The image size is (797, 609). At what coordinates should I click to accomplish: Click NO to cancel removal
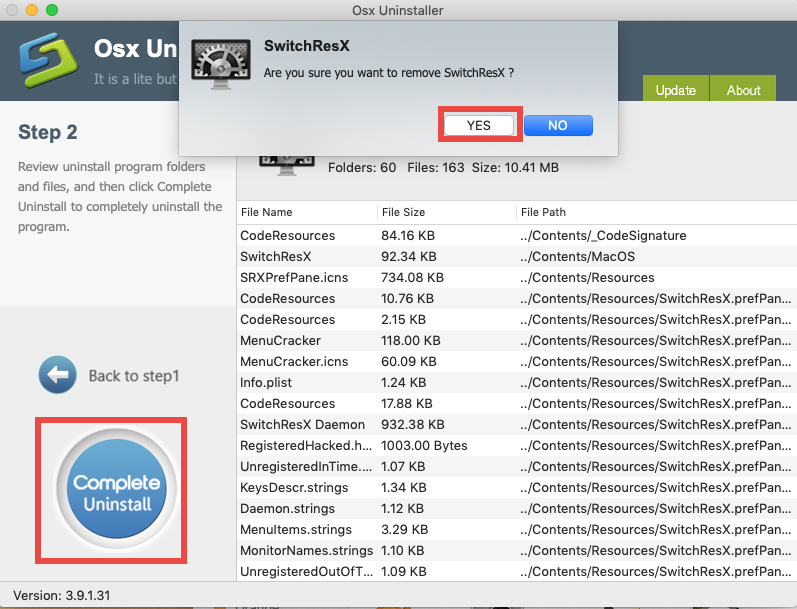[558, 126]
